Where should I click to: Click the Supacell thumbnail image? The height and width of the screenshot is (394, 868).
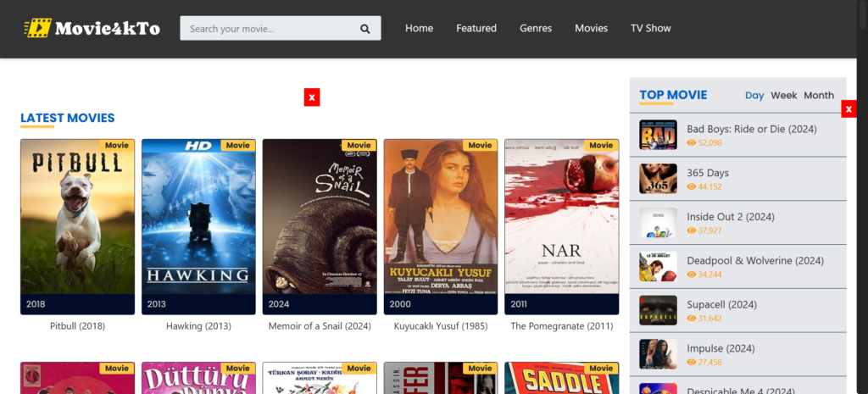tap(658, 310)
